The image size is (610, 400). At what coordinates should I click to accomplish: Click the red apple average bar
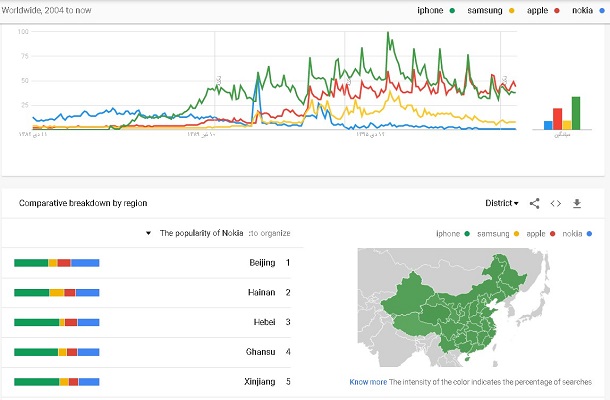[x=557, y=119]
